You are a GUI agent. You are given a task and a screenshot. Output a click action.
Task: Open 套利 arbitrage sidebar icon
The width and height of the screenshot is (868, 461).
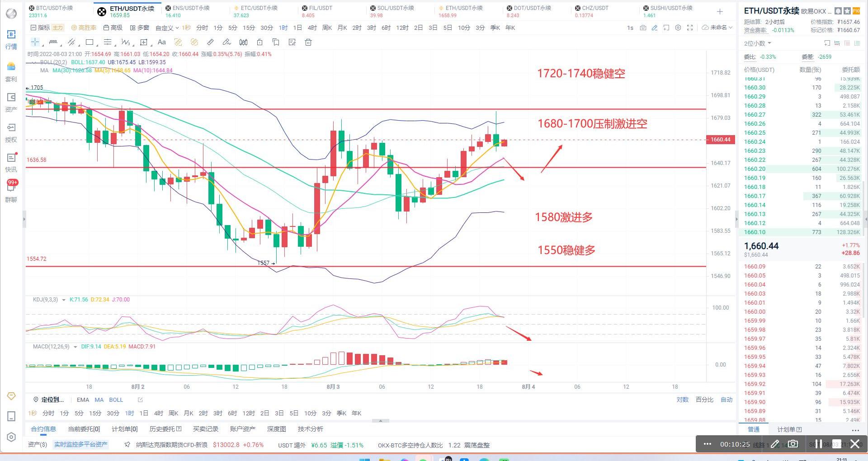click(x=11, y=72)
